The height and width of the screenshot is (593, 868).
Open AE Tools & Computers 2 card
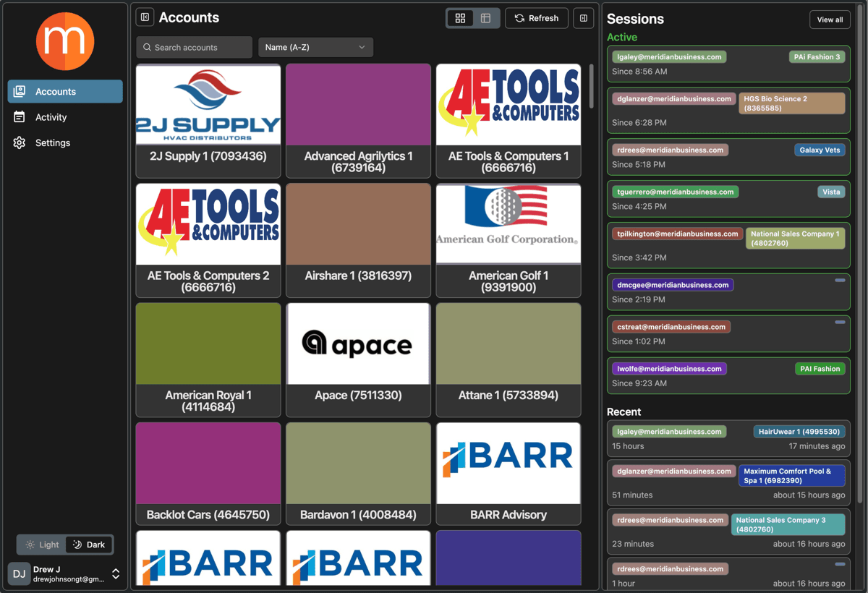[x=208, y=240]
